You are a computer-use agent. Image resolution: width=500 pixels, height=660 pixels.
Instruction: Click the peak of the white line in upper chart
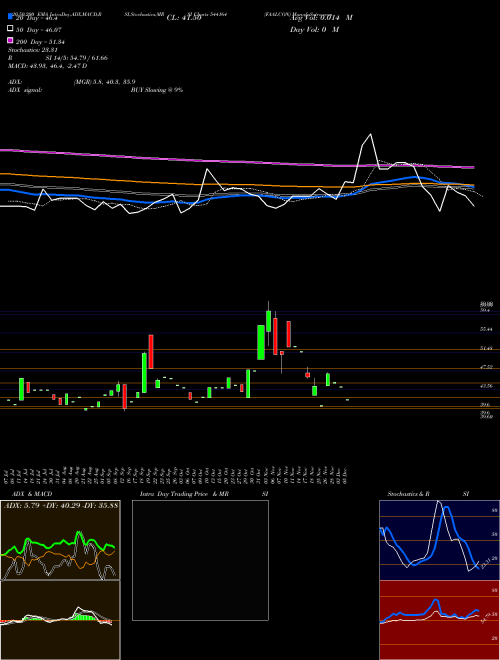pos(370,135)
